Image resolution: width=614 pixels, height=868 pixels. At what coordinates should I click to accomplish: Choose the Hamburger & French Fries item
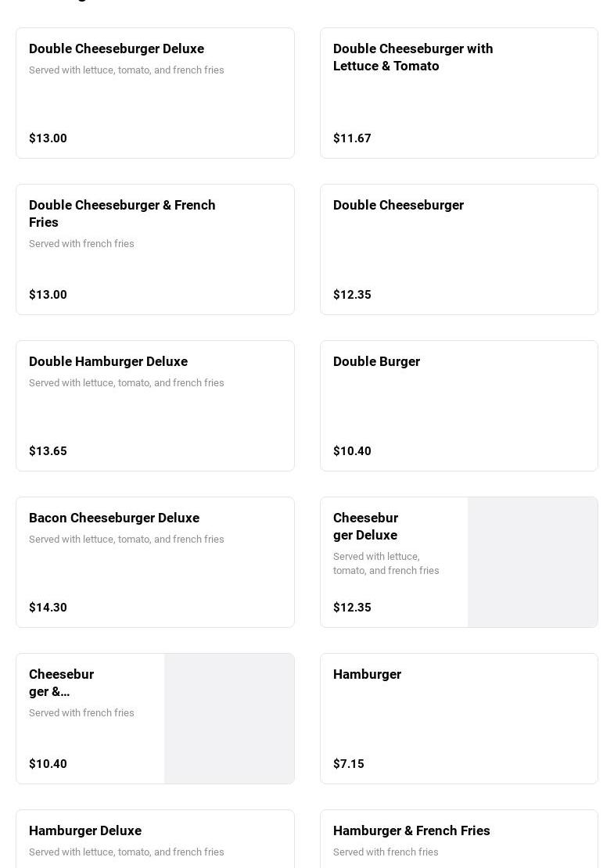point(411,830)
